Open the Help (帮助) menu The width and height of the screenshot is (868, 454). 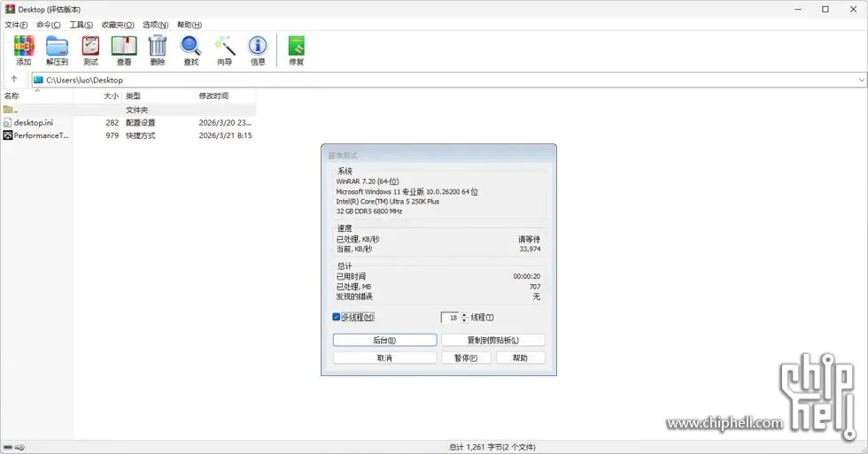[190, 25]
